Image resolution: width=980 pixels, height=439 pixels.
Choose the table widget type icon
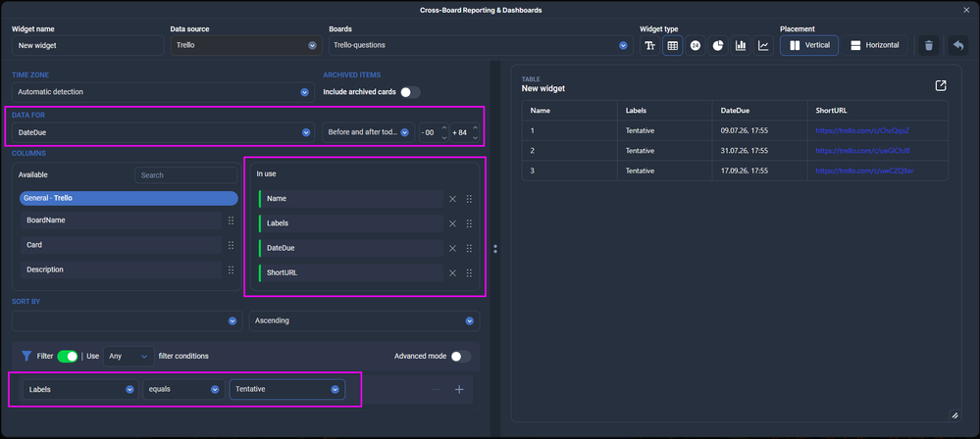(x=673, y=46)
